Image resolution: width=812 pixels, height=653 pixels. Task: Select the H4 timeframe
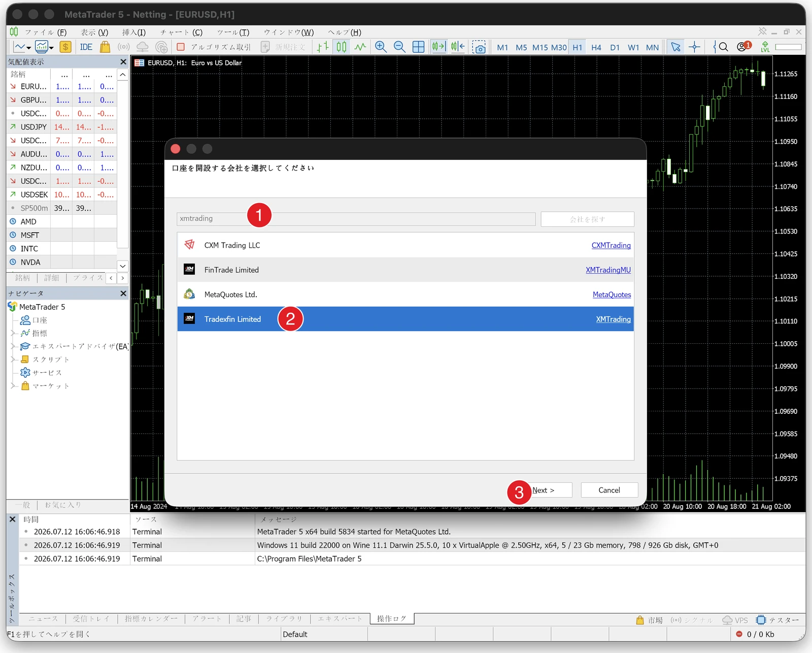[x=596, y=47]
